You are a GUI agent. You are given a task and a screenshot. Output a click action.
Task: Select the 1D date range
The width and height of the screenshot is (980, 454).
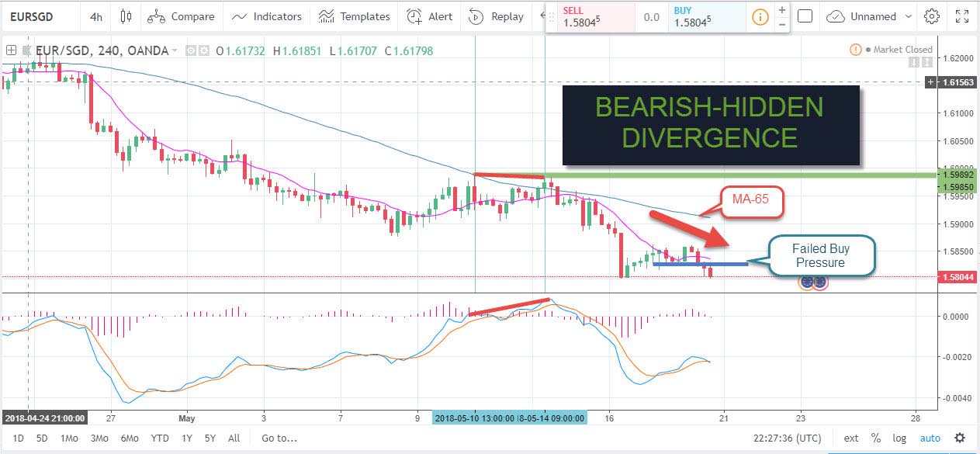coord(19,438)
